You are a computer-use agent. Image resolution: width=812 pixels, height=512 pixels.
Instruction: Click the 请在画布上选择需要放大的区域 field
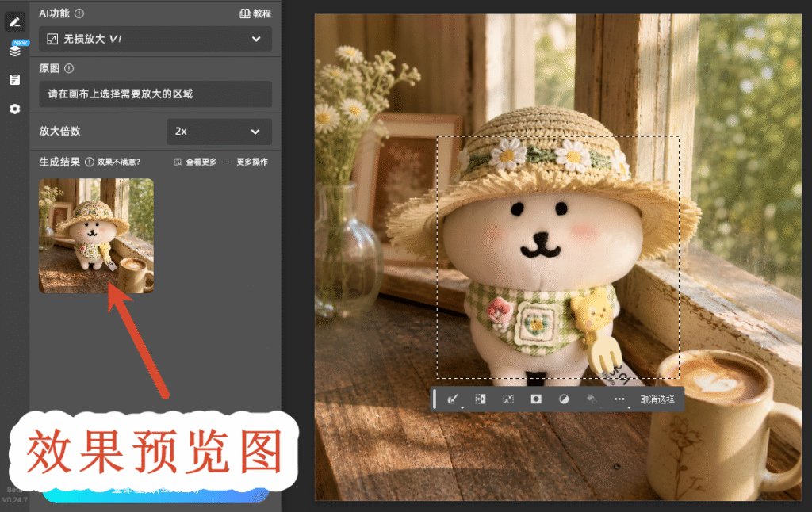point(155,94)
